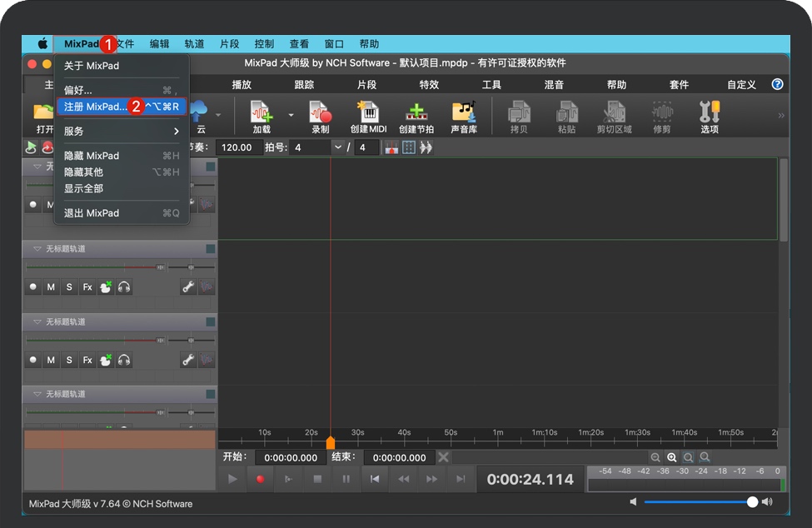Click the duck icon on second track
Image resolution: width=812 pixels, height=528 pixels.
pyautogui.click(x=106, y=286)
